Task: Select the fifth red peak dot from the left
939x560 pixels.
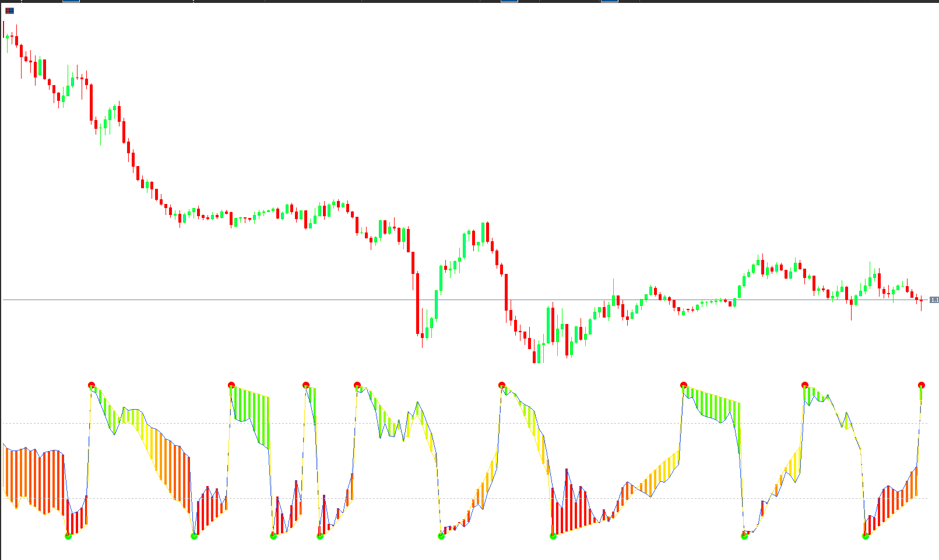Action: [x=502, y=385]
